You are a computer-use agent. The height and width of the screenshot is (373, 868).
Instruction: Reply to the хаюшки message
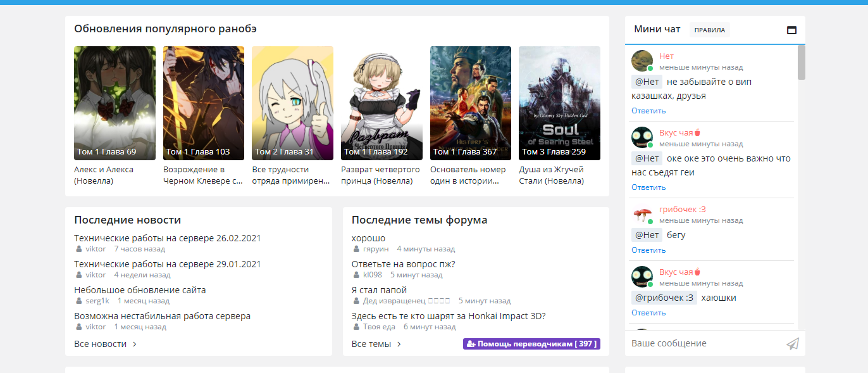pyautogui.click(x=648, y=313)
